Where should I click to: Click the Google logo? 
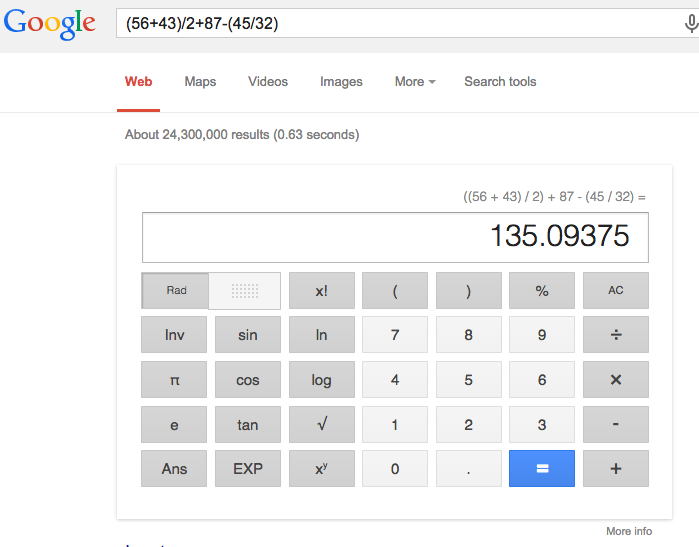[x=49, y=24]
